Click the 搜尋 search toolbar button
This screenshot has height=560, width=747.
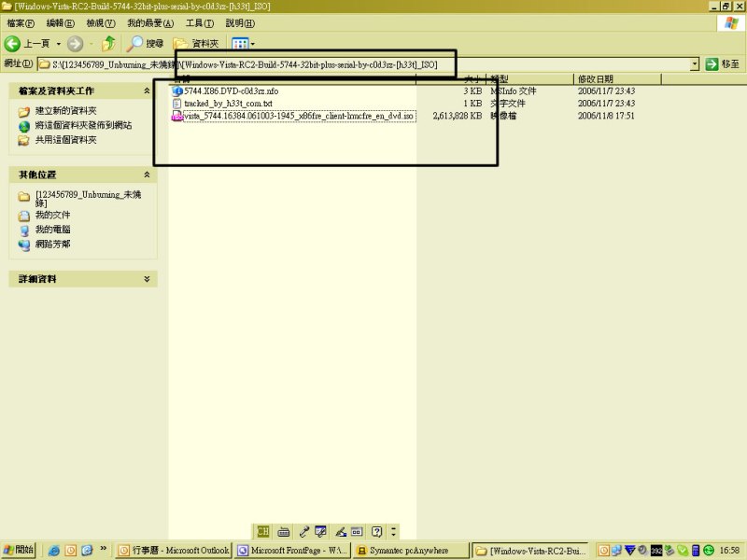tap(146, 44)
